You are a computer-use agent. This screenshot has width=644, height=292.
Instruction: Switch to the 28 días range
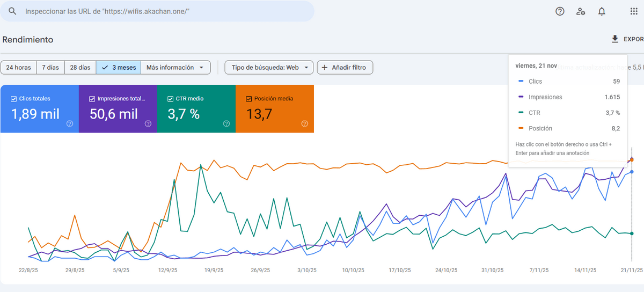coord(80,68)
